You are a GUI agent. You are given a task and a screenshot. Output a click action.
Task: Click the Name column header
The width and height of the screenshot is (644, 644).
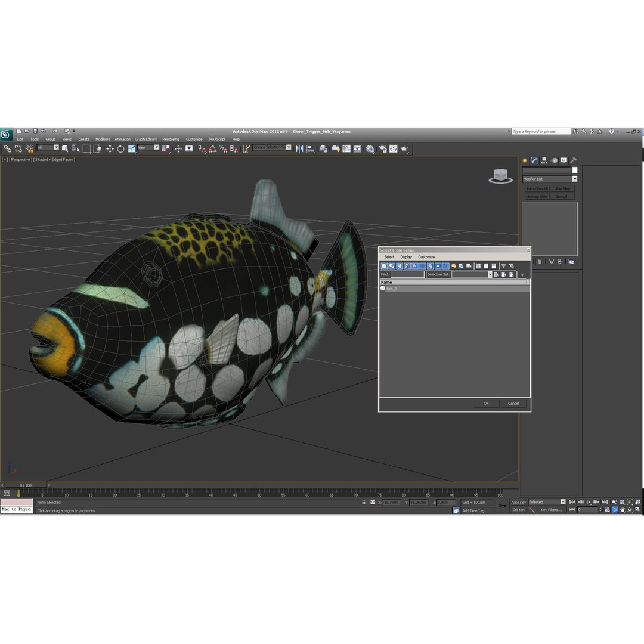coord(454,282)
